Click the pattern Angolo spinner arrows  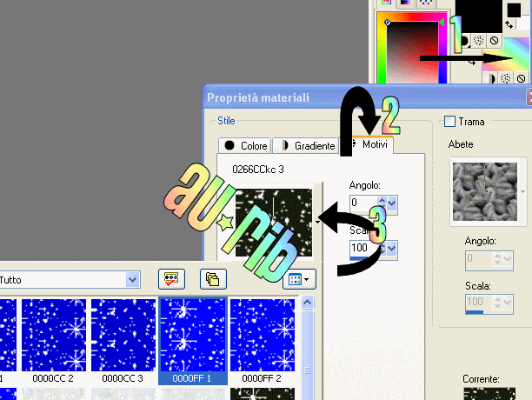pos(382,203)
